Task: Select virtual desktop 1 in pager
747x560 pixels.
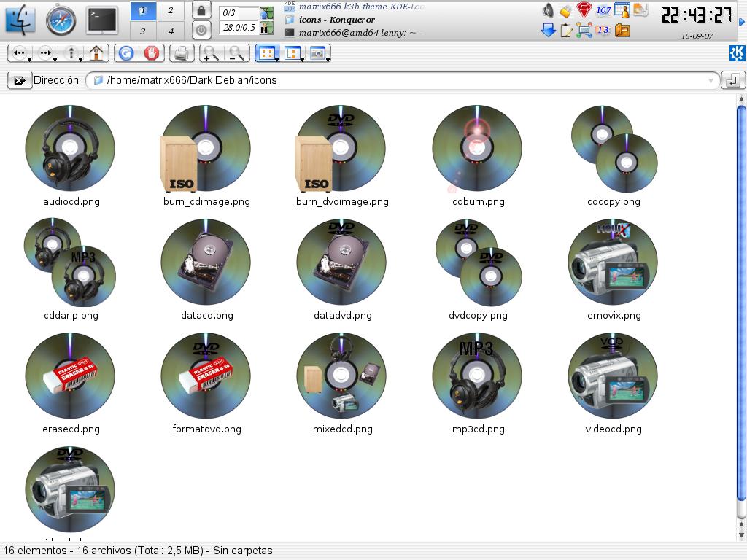Action: pyautogui.click(x=143, y=11)
